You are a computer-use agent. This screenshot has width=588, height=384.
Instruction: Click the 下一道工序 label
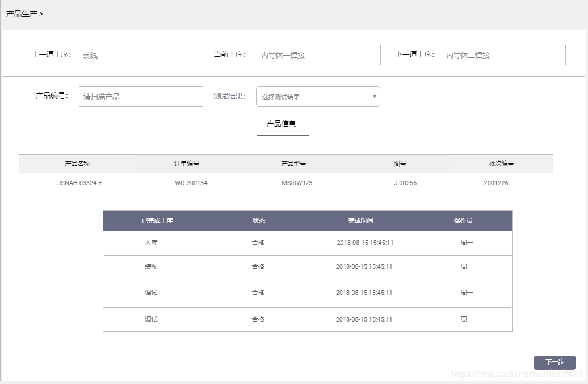click(x=415, y=55)
